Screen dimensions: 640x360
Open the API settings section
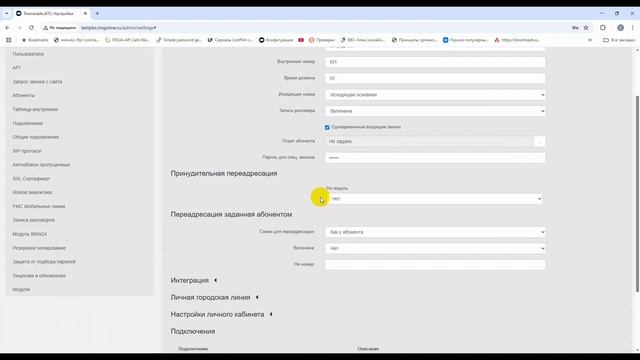click(x=16, y=68)
